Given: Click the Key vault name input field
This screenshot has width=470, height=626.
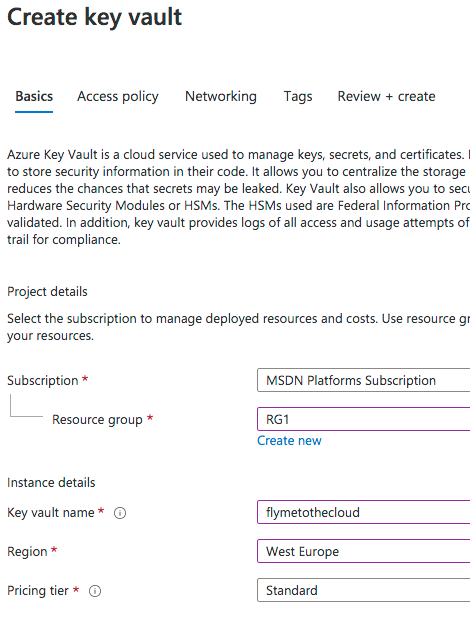Looking at the screenshot, I should pyautogui.click(x=363, y=512).
